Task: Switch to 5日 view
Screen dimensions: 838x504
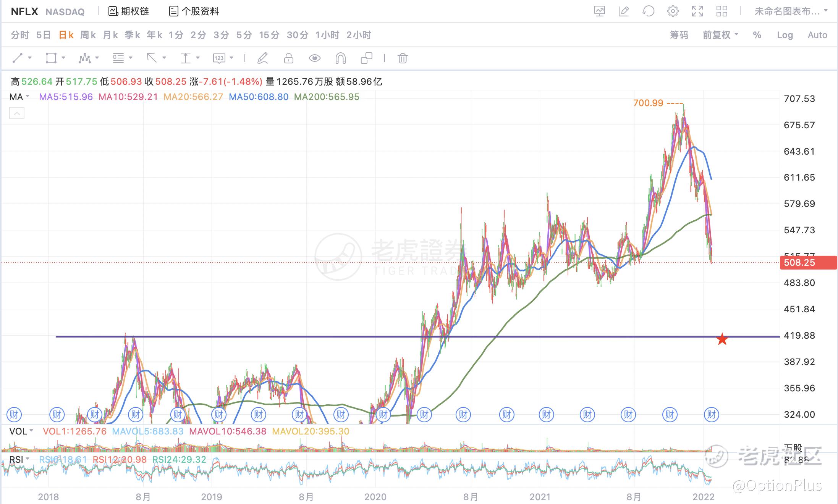Action: (44, 35)
